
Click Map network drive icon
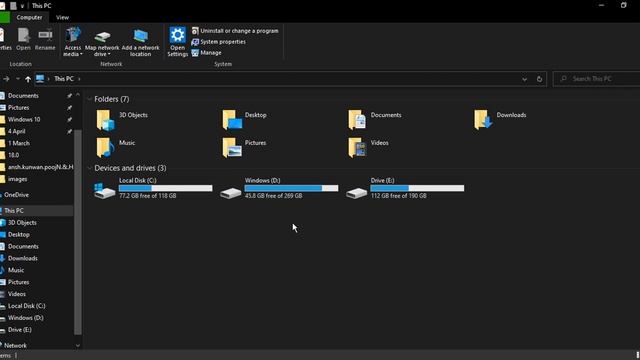[x=102, y=37]
